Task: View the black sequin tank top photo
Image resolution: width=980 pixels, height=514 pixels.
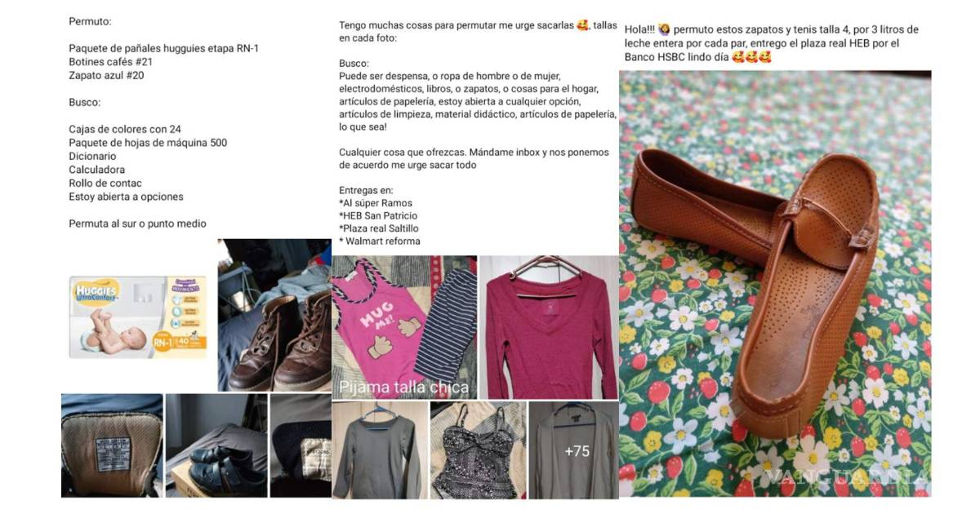Action: pyautogui.click(x=479, y=450)
